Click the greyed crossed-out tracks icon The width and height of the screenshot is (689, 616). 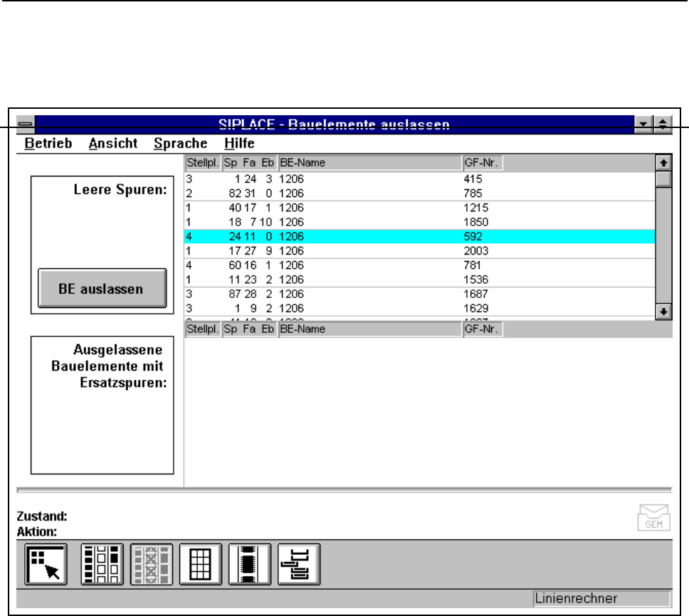click(x=152, y=564)
